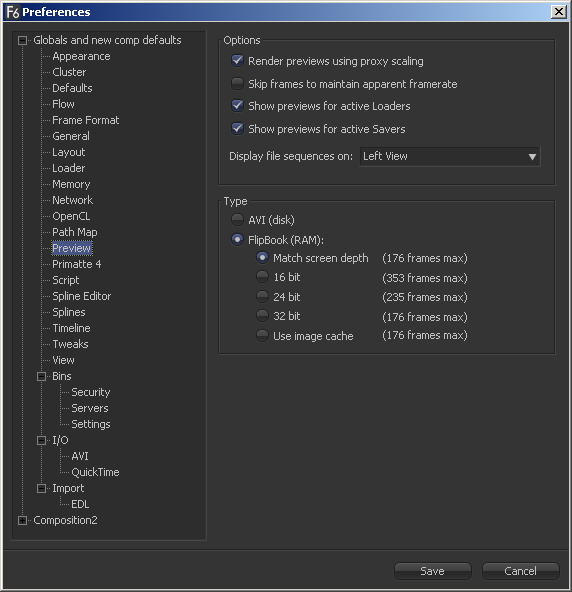Screen dimensions: 572x592
Task: Click the Save button
Action: [x=433, y=571]
